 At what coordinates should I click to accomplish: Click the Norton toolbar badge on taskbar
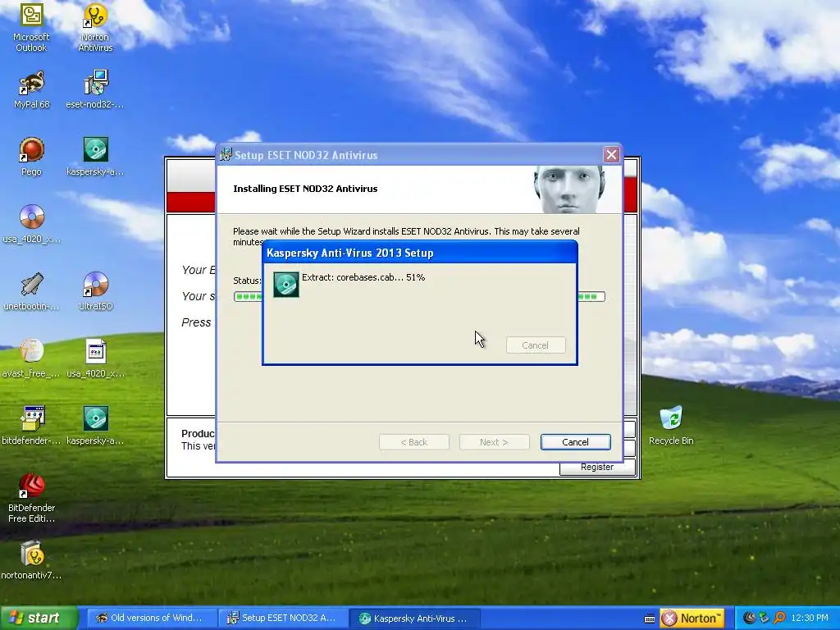coord(692,619)
